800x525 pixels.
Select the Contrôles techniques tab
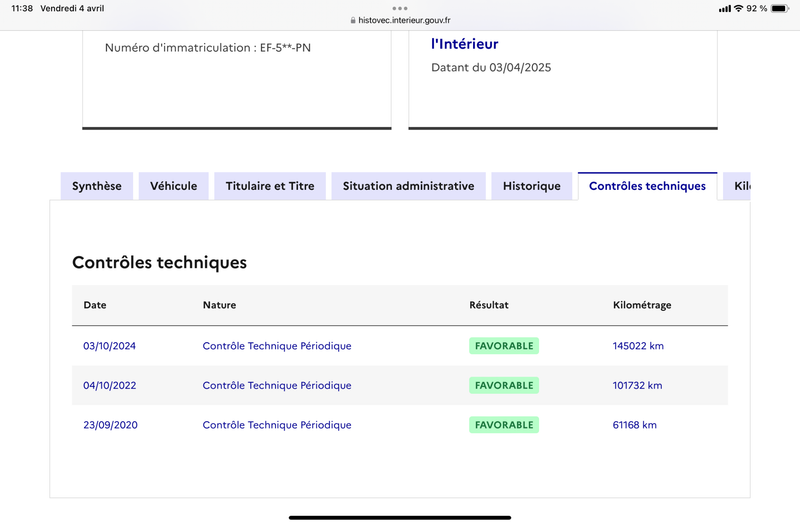click(x=647, y=186)
